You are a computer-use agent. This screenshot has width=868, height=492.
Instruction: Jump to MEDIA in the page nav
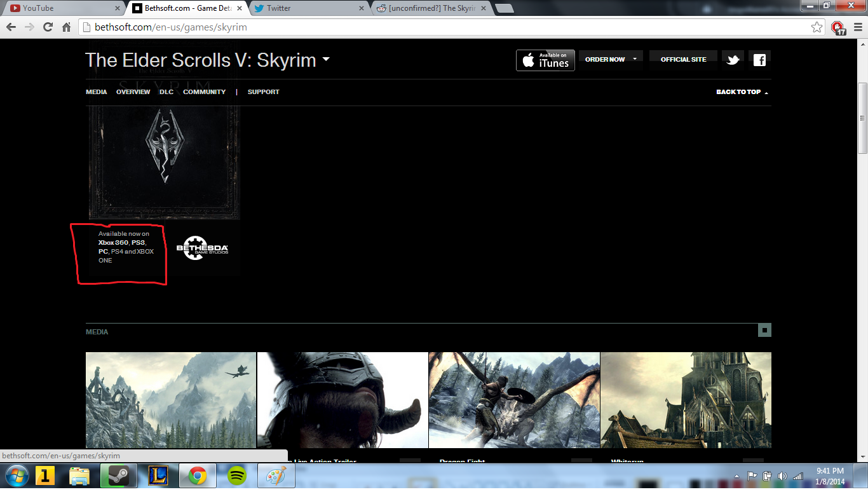(97, 92)
